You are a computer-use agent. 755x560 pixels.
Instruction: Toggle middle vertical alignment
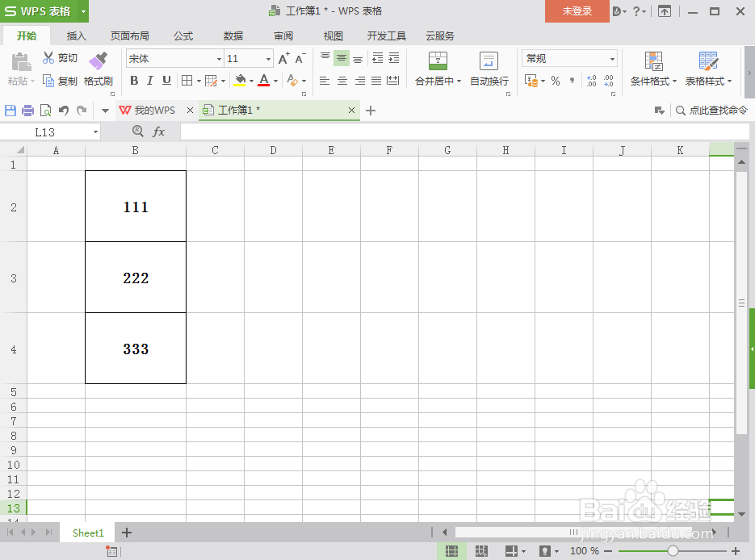point(342,58)
